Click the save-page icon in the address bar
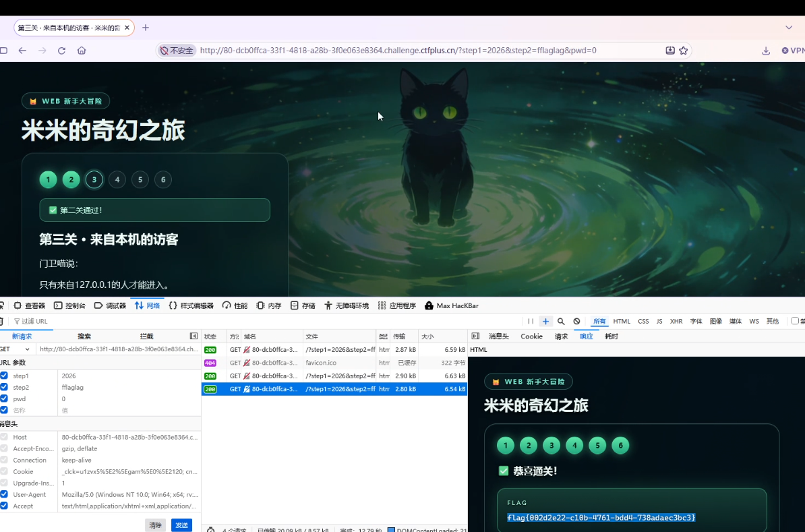The height and width of the screenshot is (532, 805). pyautogui.click(x=670, y=51)
